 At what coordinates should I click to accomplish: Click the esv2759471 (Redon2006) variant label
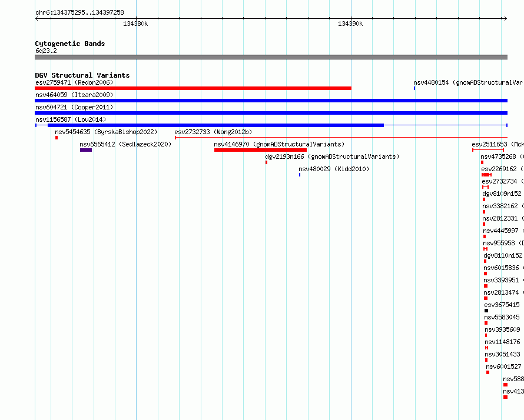(74, 82)
